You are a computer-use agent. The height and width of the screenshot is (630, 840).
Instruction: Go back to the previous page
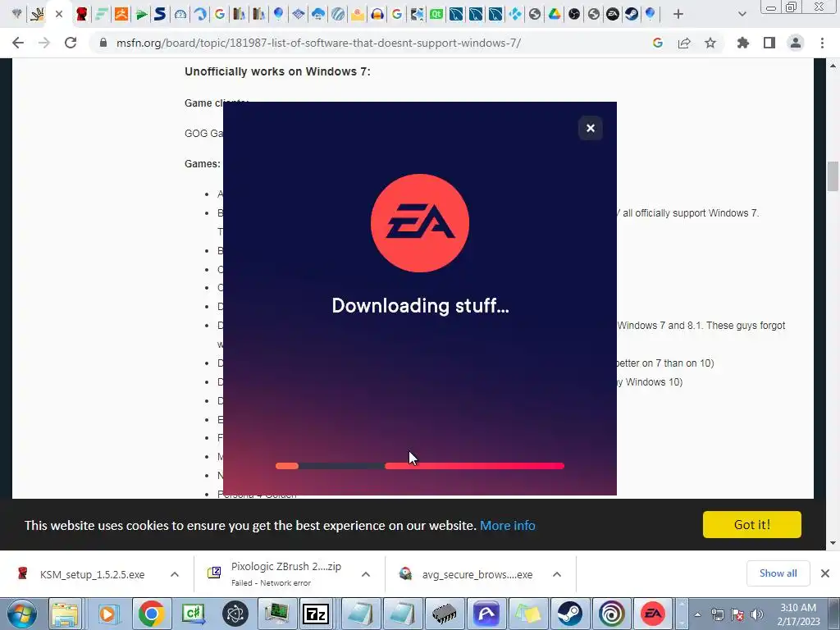point(18,43)
